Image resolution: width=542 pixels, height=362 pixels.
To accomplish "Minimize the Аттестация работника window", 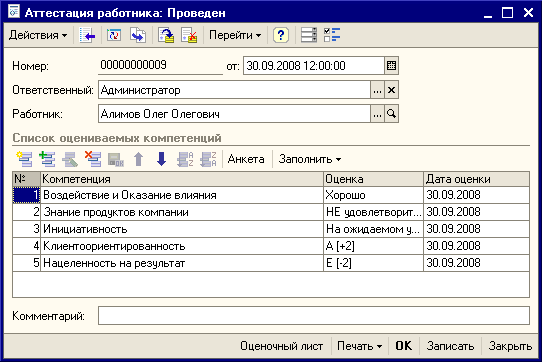I will (488, 13).
